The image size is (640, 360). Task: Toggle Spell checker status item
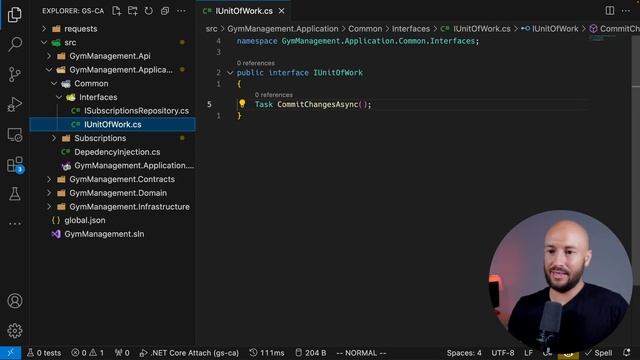[x=598, y=353]
